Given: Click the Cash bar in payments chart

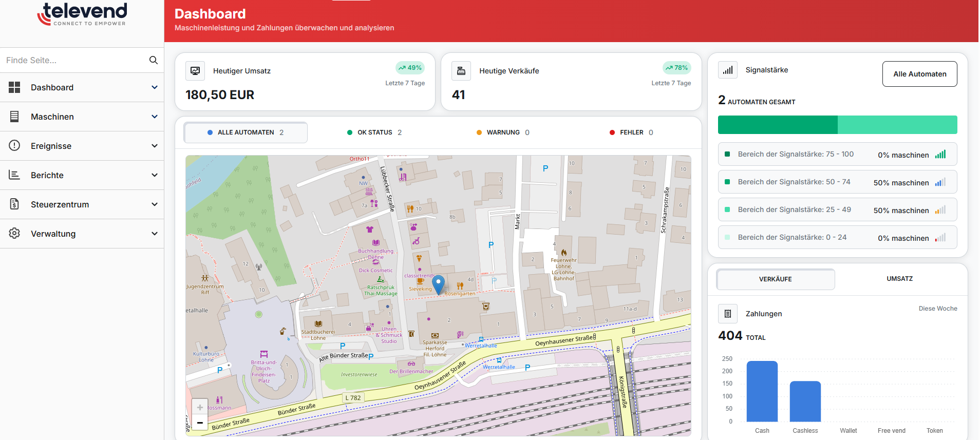Looking at the screenshot, I should click(762, 391).
